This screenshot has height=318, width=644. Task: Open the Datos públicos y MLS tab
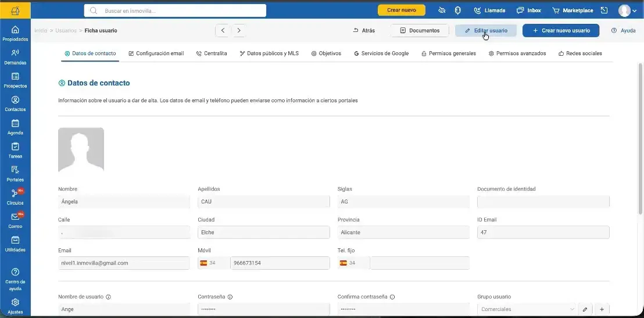(x=269, y=53)
